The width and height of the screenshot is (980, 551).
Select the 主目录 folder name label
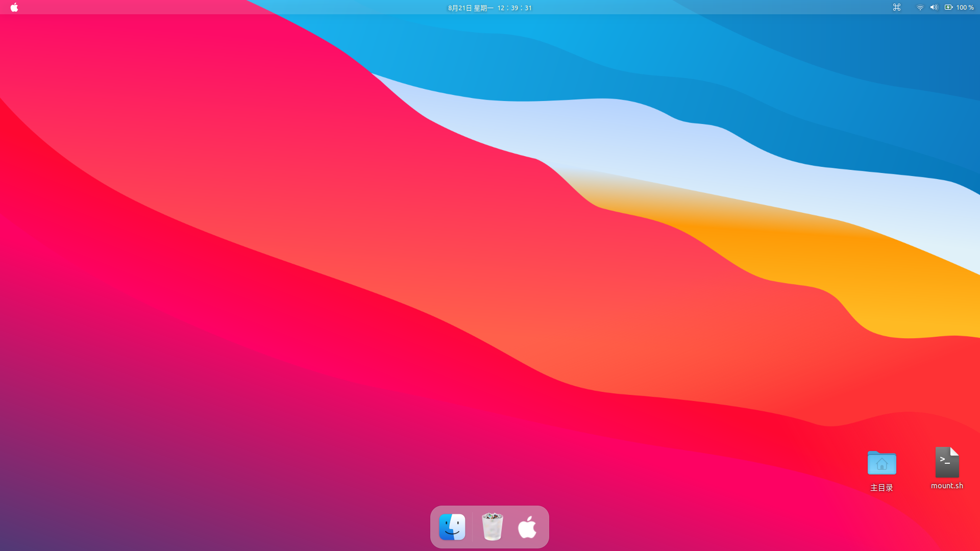coord(881,488)
